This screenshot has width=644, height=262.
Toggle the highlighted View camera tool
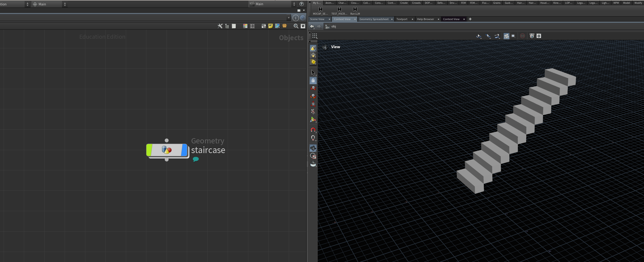tap(313, 148)
